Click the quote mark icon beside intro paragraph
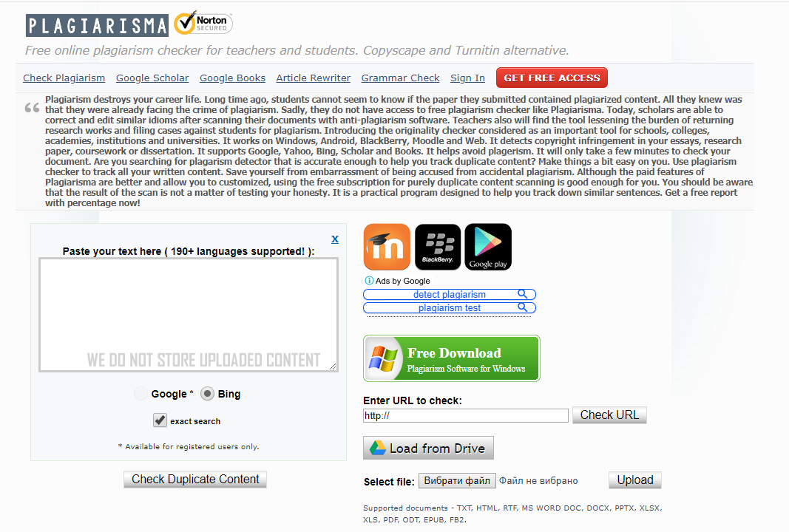Viewport: 789px width, 532px height. [x=32, y=108]
